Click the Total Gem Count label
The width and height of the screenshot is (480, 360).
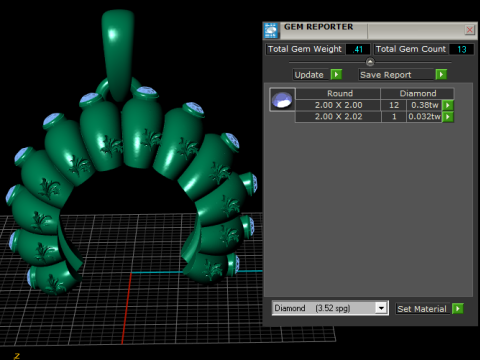click(x=411, y=49)
